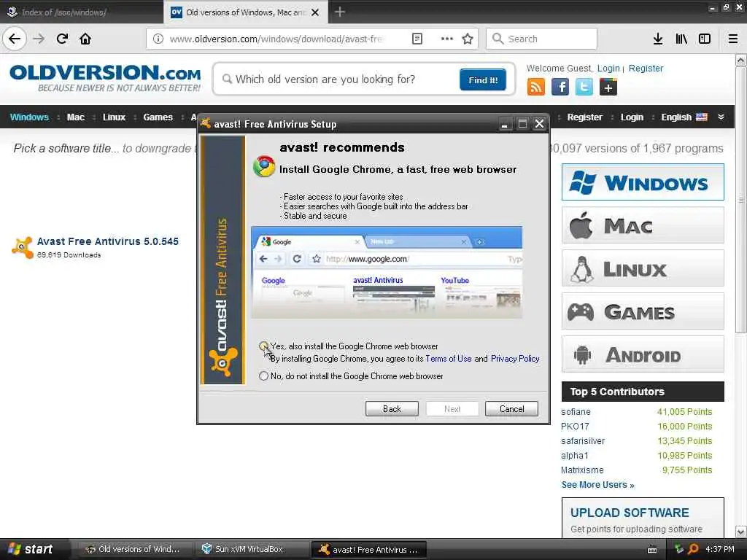Image resolution: width=747 pixels, height=560 pixels.
Task: Click Back in the avast setup dialog
Action: pyautogui.click(x=392, y=408)
